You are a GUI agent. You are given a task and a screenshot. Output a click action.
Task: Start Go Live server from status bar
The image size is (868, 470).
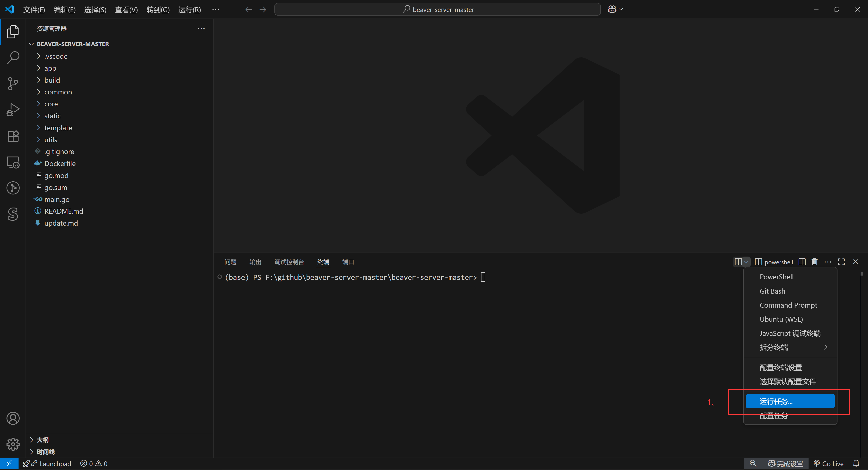(x=829, y=464)
